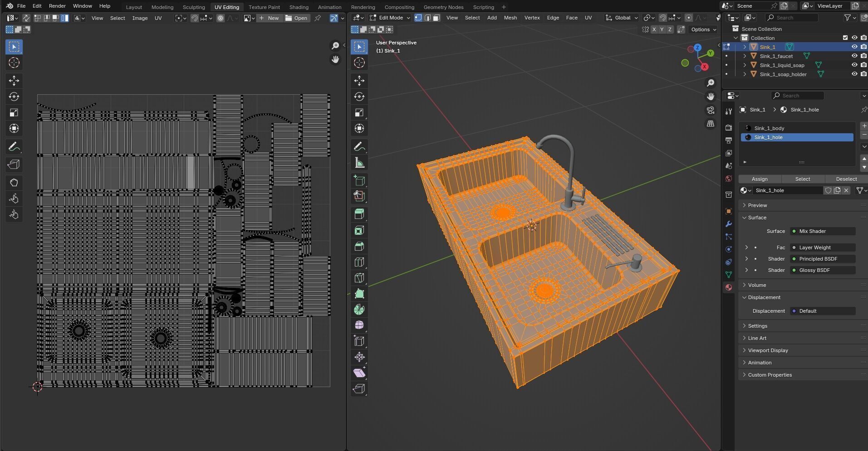The image size is (868, 451).
Task: Uncheck the Collection exclude checkbox
Action: pyautogui.click(x=845, y=38)
